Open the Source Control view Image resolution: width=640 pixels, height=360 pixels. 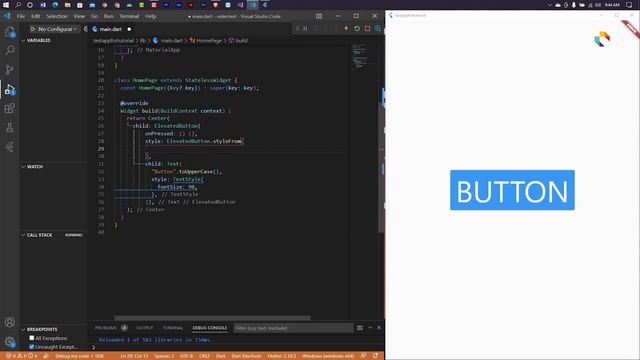point(10,69)
